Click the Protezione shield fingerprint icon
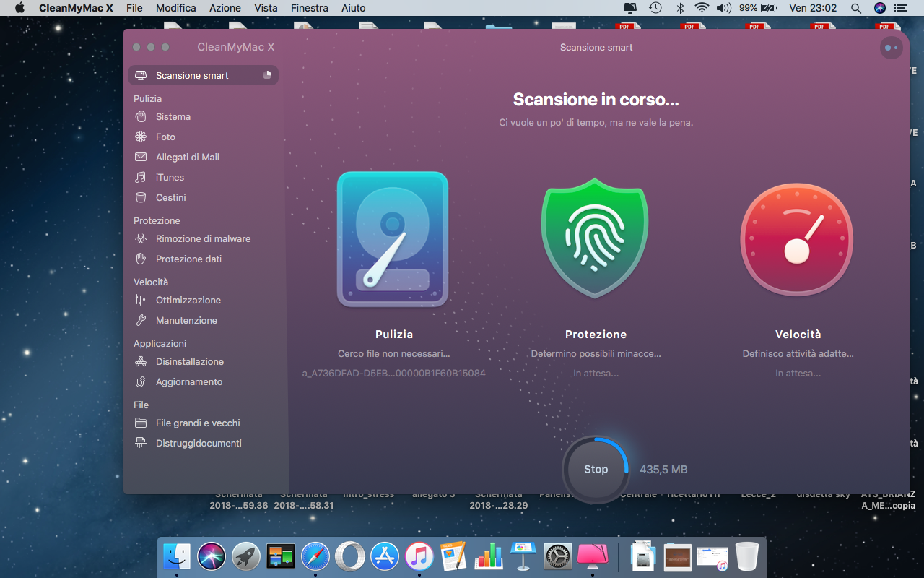The width and height of the screenshot is (924, 578). click(x=595, y=238)
